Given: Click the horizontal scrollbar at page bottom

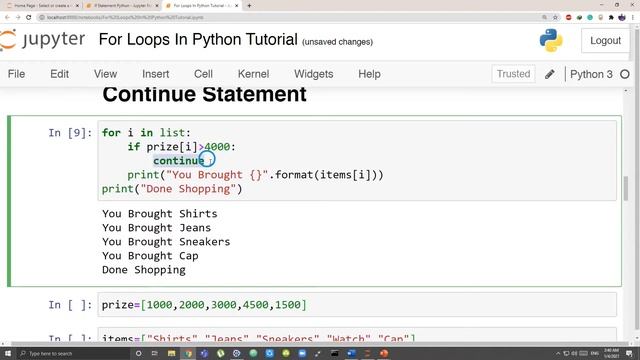Looking at the screenshot, I should (318, 344).
